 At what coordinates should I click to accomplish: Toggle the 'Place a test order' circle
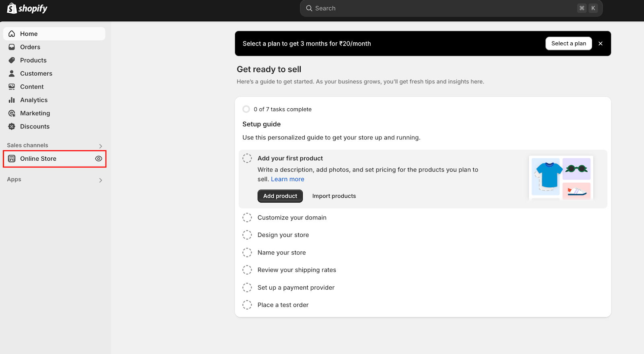(x=247, y=305)
